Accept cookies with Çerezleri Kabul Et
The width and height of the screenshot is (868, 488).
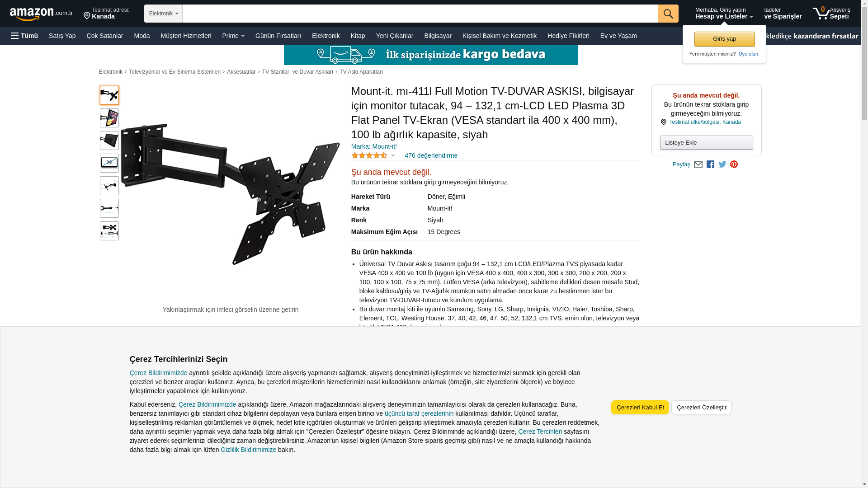640,407
